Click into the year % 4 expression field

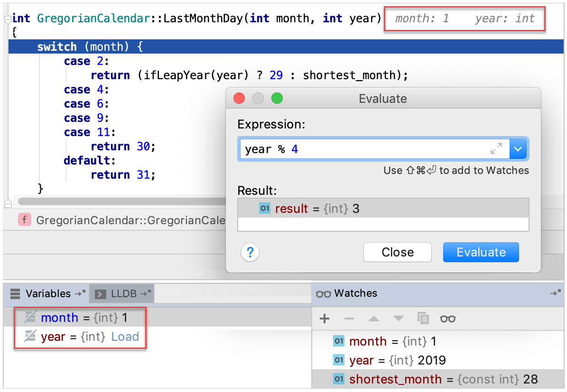tap(361, 149)
